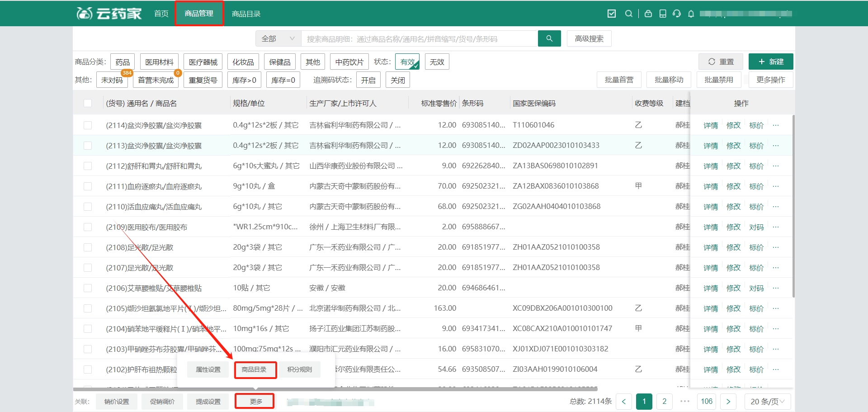Open 提成设置 at the bottom

click(208, 401)
